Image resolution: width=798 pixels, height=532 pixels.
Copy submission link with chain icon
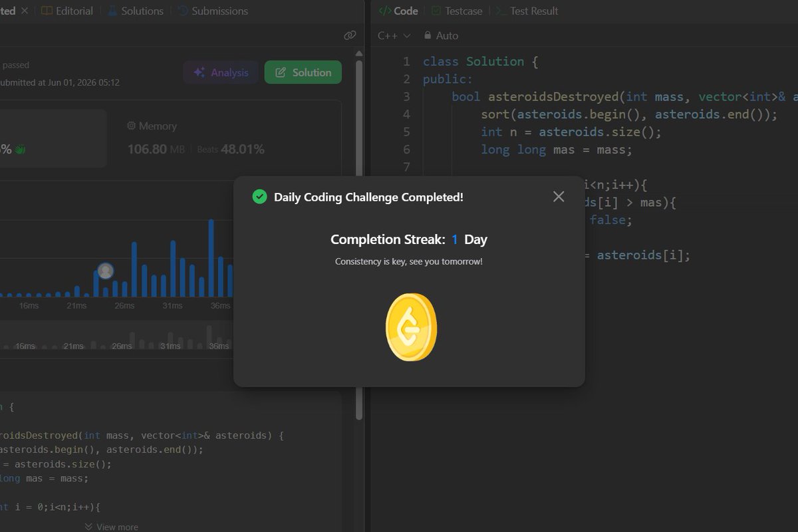click(350, 35)
